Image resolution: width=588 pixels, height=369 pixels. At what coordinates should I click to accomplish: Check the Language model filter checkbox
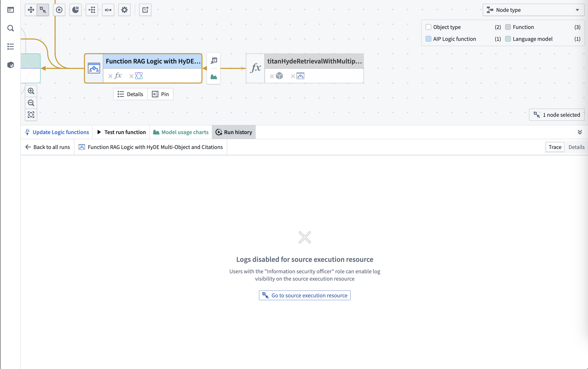click(x=508, y=39)
